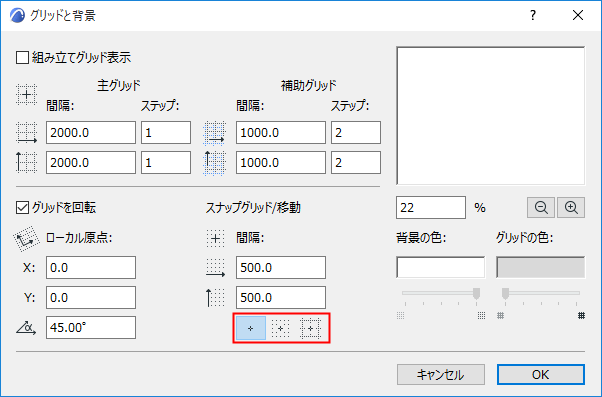Click auxiliary grid horizontal 1000.0 field
This screenshot has height=397, width=602.
tap(281, 133)
